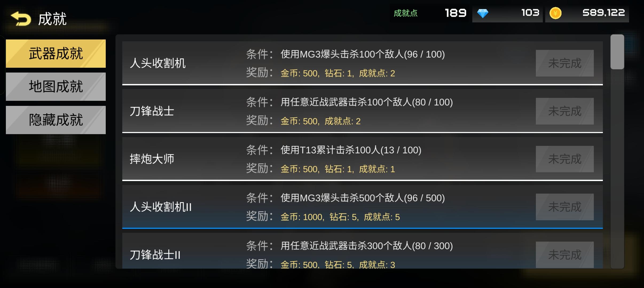Tap the blue diamond currency icon

pos(482,13)
